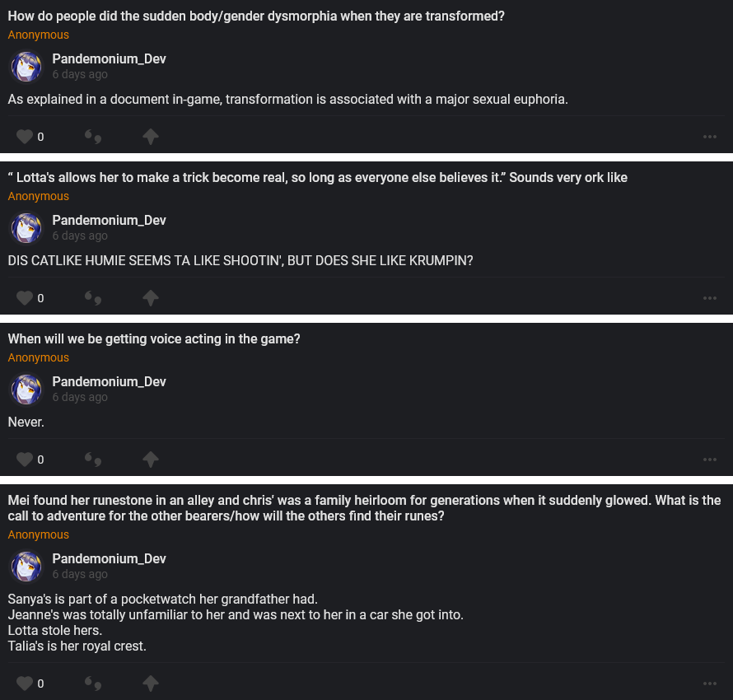Image resolution: width=733 pixels, height=700 pixels.
Task: Open more options on the transformation euphoria answer
Action: [x=710, y=137]
